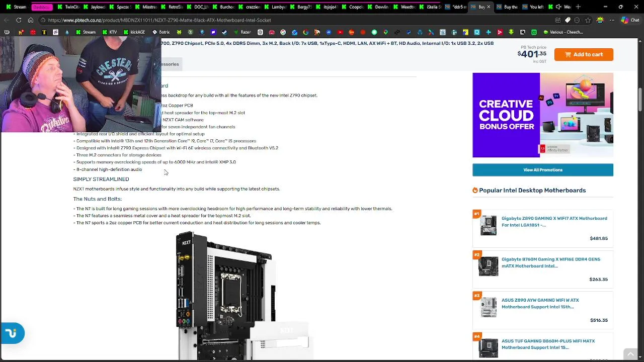The height and width of the screenshot is (362, 644).
Task: Open the browser settings ellipsis menu
Action: pos(612,20)
